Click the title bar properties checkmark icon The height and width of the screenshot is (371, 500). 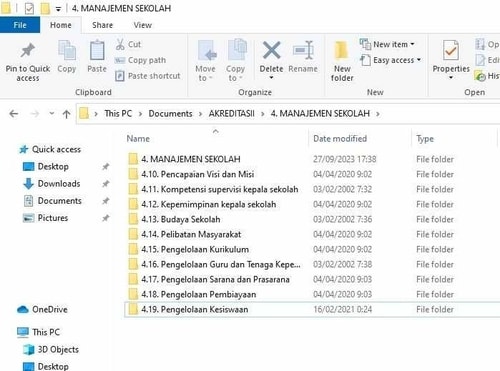pyautogui.click(x=29, y=8)
